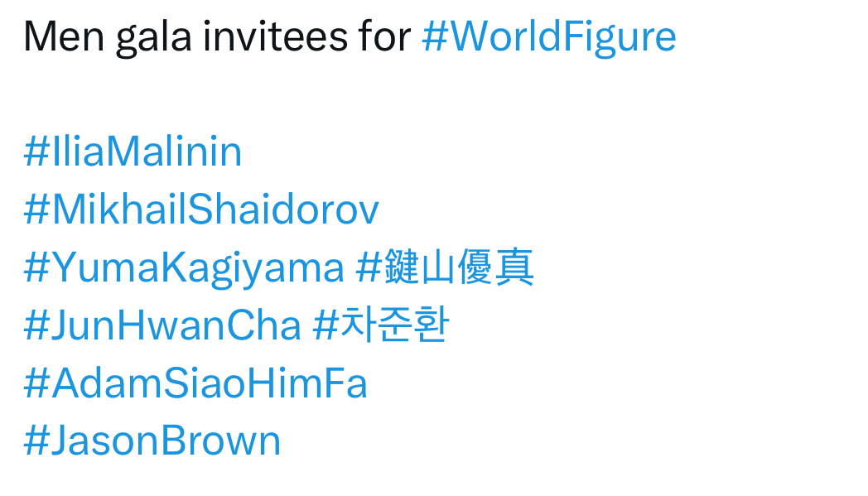
Task: Open the #WorldFigure hashtag
Action: (548, 36)
